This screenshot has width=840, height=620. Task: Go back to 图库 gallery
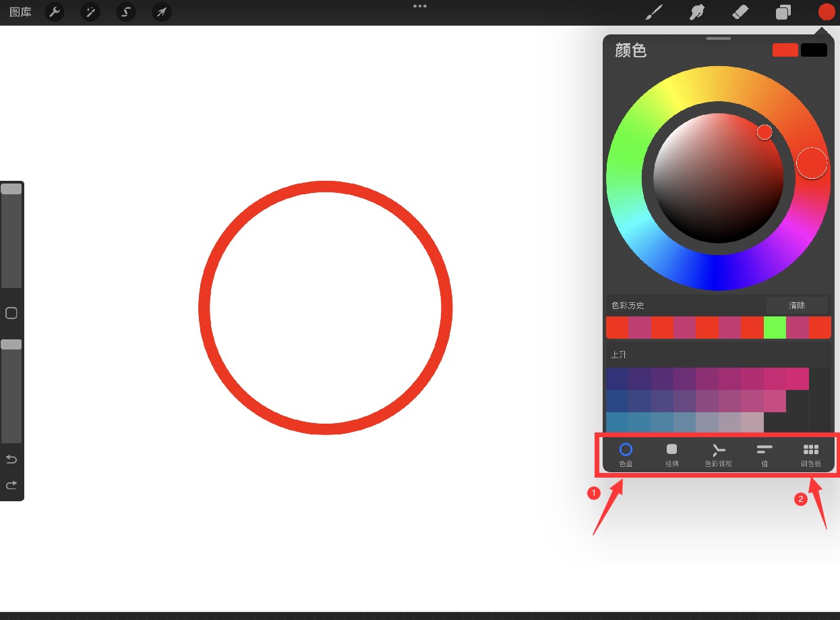20,12
